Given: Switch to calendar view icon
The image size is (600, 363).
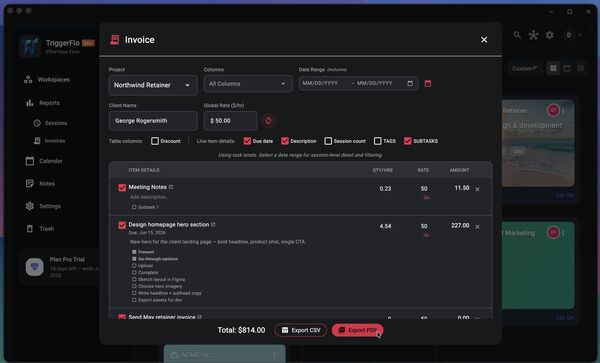Looking at the screenshot, I should pyautogui.click(x=567, y=68).
